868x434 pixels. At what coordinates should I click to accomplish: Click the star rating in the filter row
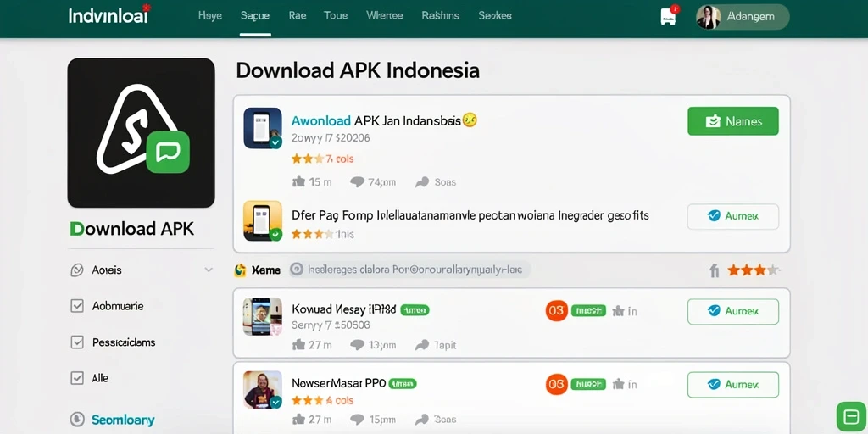754,270
